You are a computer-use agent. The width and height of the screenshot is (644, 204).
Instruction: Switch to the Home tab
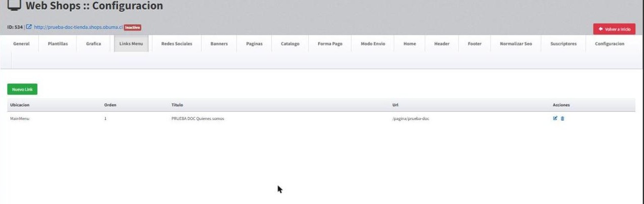[x=410, y=44]
